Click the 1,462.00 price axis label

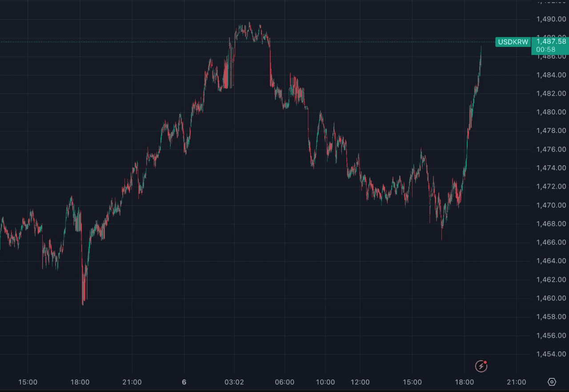point(551,280)
